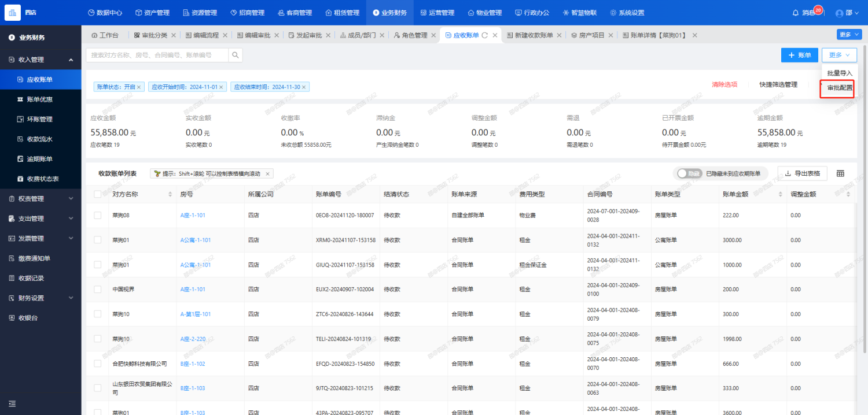
Task: Close the 审批分类 tab
Action: point(174,35)
